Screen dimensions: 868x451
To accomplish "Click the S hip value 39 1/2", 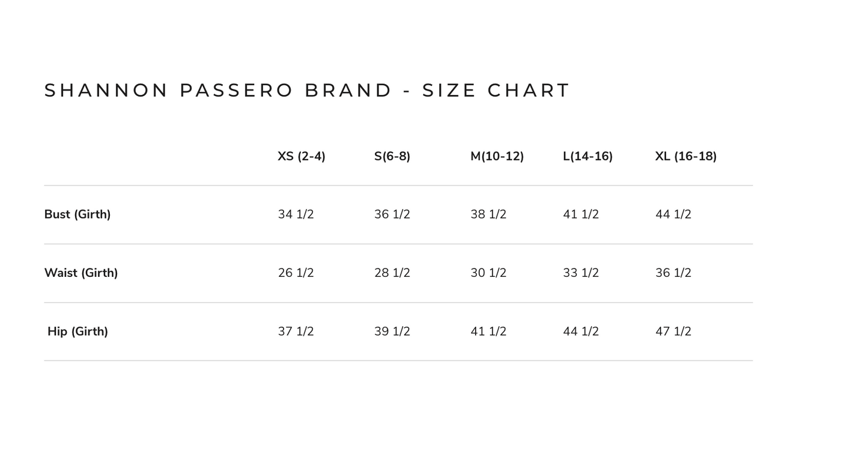I will (x=392, y=331).
